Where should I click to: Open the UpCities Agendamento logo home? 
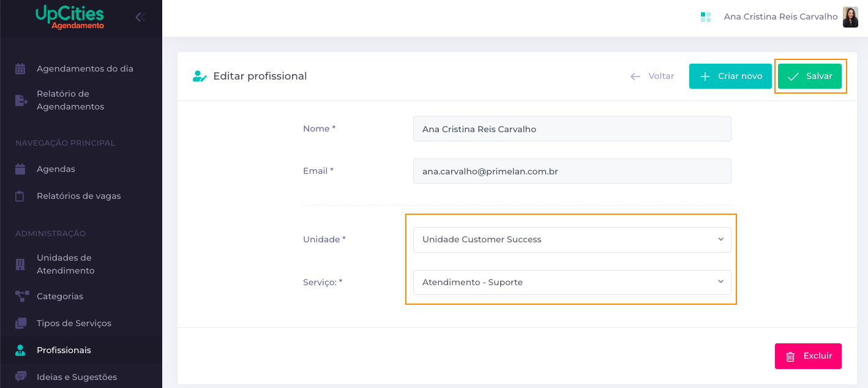click(70, 17)
